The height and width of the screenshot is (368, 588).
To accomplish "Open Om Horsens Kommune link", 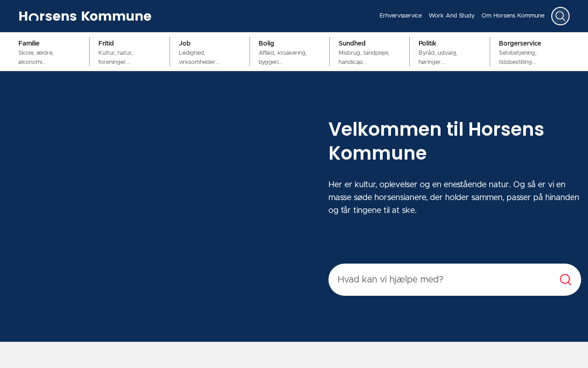I will click(x=513, y=16).
